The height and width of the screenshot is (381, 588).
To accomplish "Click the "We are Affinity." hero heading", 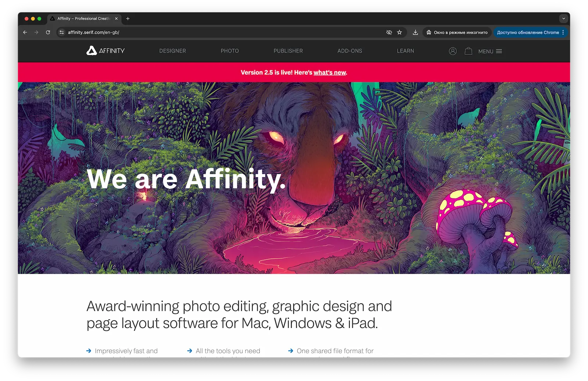I will click(x=186, y=179).
